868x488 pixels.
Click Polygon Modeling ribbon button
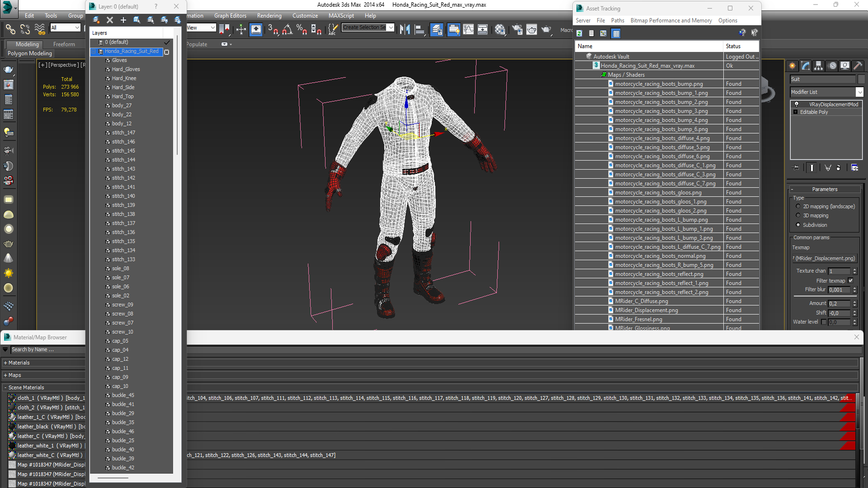coord(29,53)
